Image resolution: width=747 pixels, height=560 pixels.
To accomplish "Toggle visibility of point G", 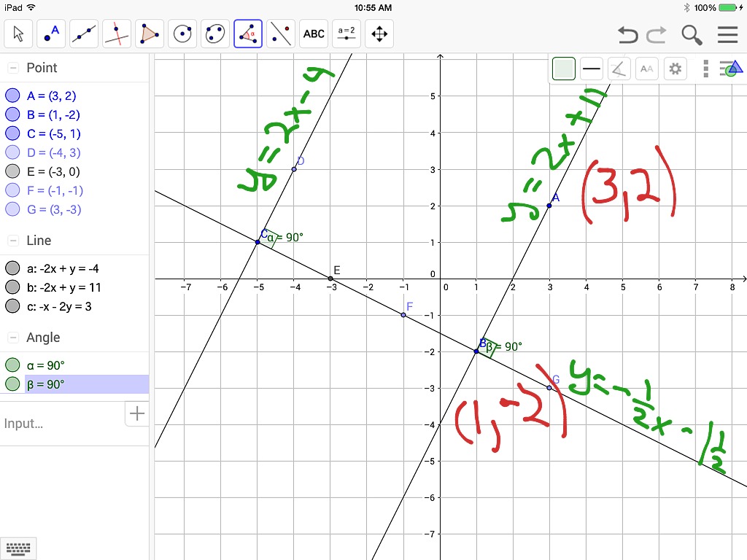I will [x=12, y=209].
